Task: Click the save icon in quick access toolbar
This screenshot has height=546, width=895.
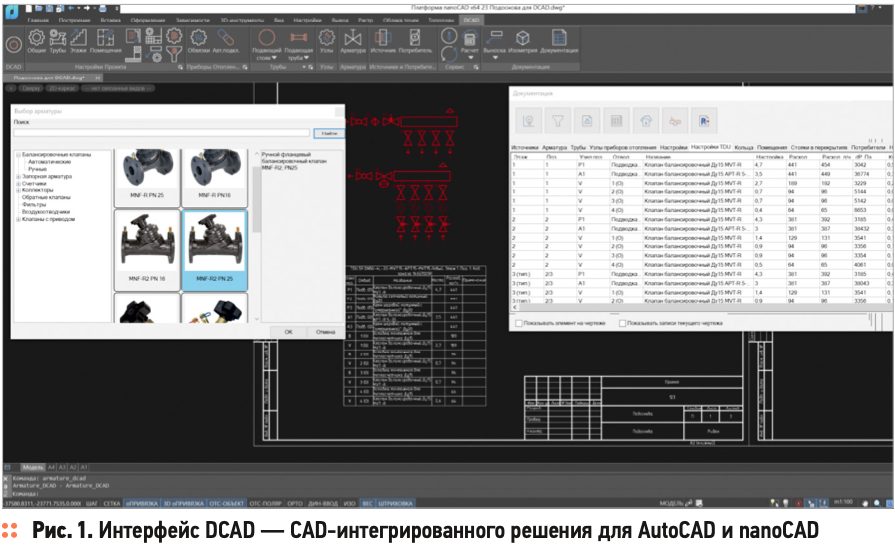Action: (x=50, y=9)
